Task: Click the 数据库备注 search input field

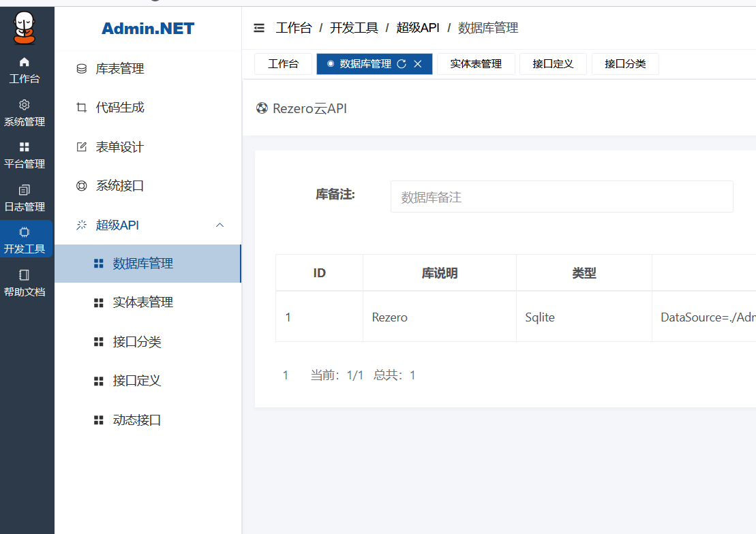Action: pyautogui.click(x=562, y=196)
